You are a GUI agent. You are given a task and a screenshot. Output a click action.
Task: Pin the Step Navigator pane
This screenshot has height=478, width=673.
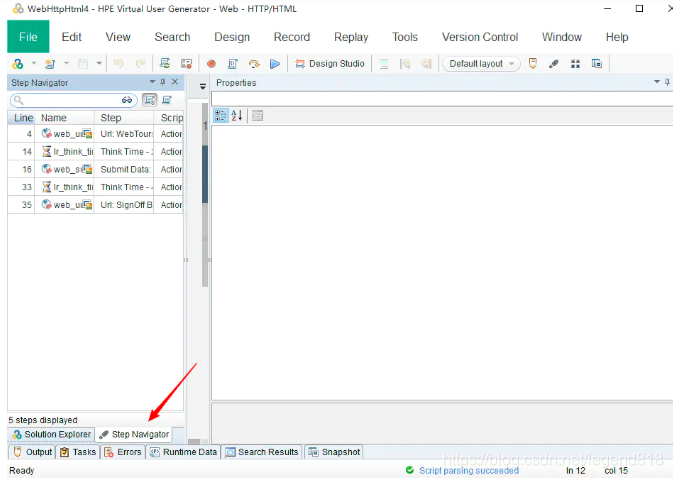pyautogui.click(x=163, y=82)
